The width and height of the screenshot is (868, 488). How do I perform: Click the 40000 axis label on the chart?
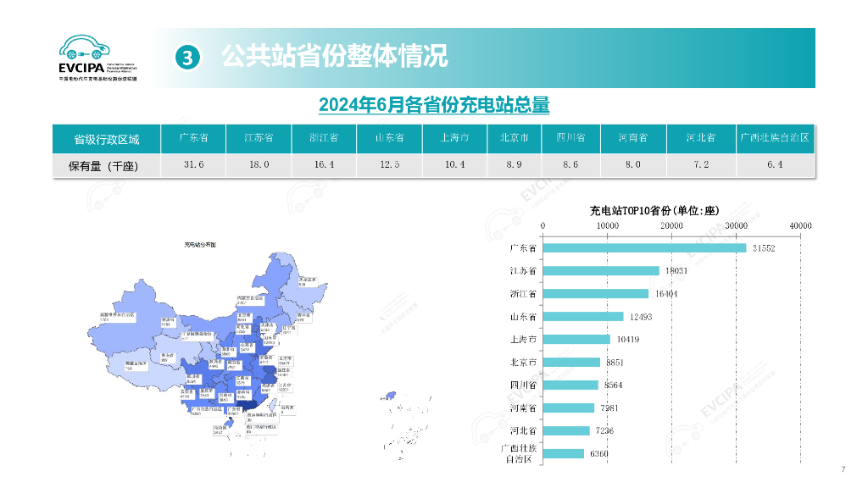click(x=799, y=225)
